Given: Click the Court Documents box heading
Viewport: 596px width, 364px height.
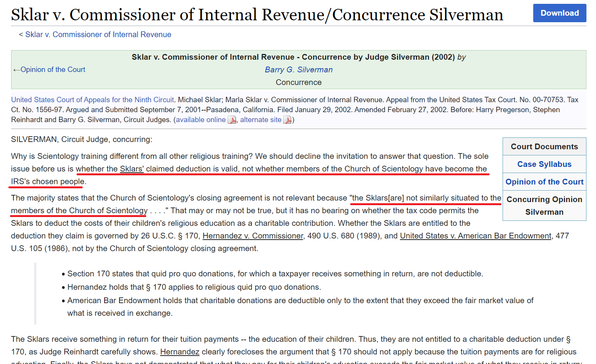Looking at the screenshot, I should click(544, 147).
